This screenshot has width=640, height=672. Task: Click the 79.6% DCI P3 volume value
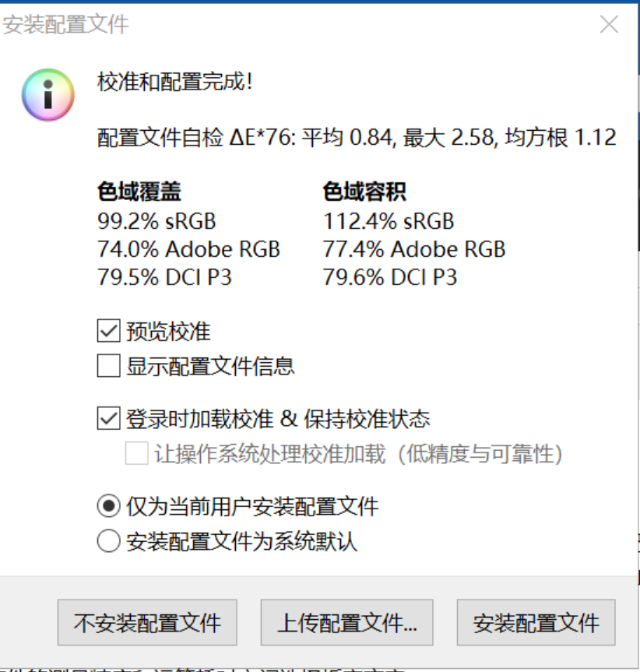pos(390,277)
